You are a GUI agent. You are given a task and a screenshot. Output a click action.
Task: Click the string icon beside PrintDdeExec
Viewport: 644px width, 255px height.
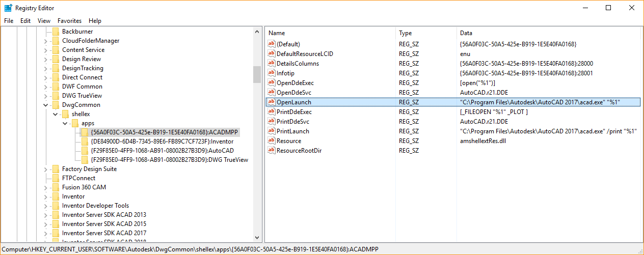[271, 112]
